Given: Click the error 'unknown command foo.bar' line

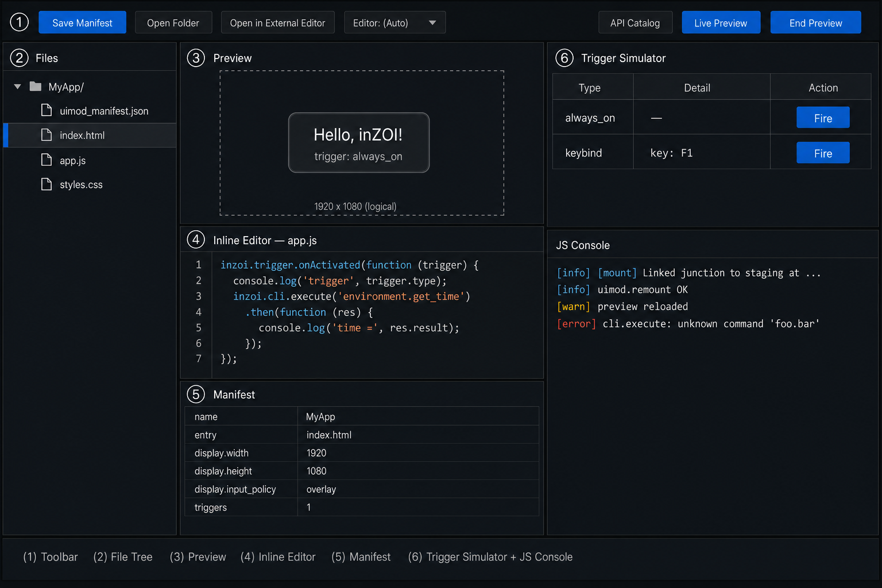Looking at the screenshot, I should 688,323.
